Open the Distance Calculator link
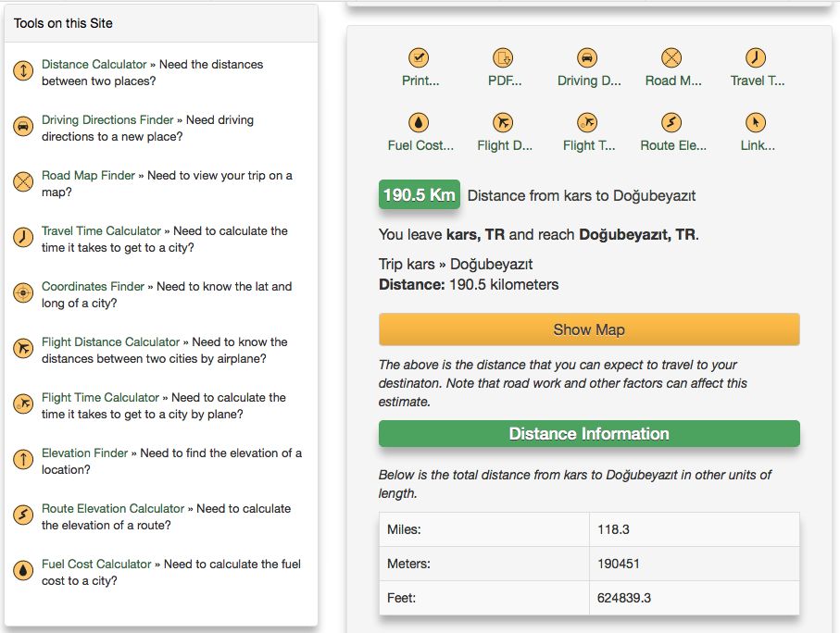The image size is (840, 633). (94, 64)
